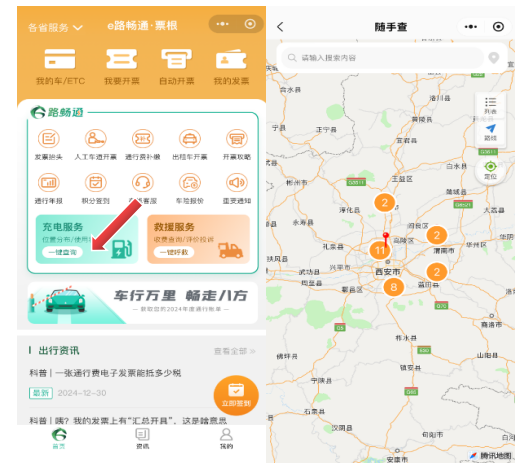530x476 pixels.
Task: Click the 定位 locate-me map button
Action: (490, 170)
